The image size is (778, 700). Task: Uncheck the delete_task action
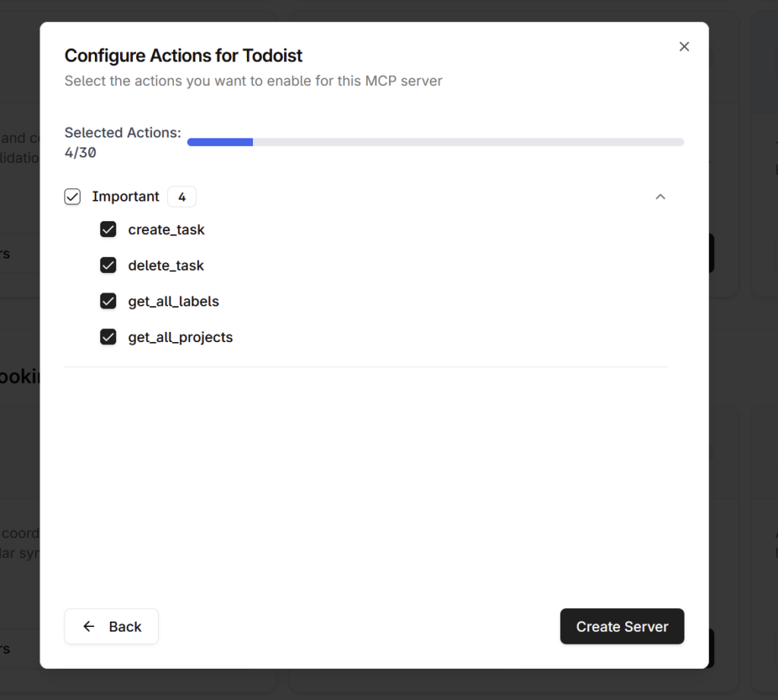pos(108,265)
